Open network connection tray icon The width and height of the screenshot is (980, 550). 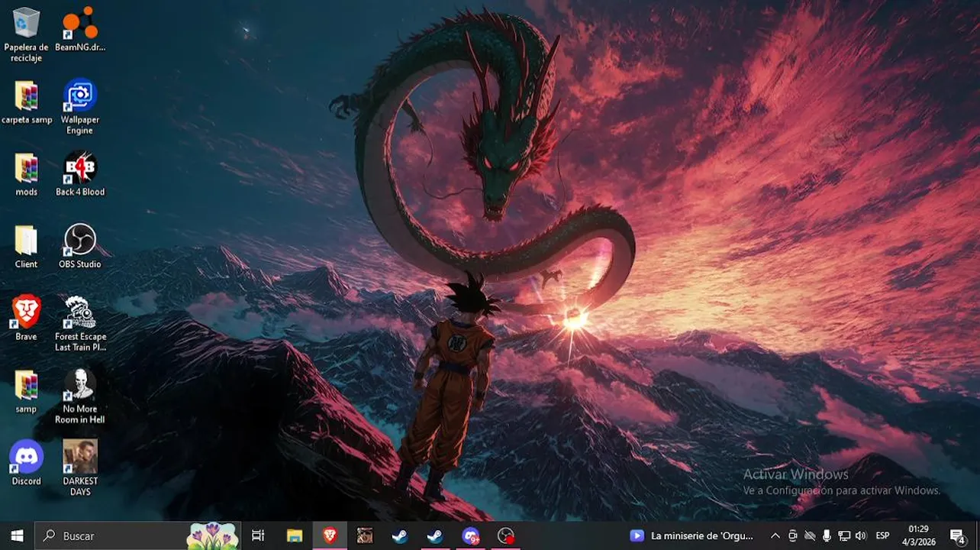tap(844, 535)
